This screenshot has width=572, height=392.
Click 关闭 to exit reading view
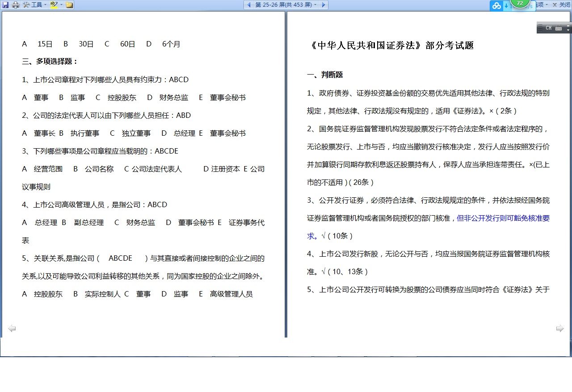point(561,5)
